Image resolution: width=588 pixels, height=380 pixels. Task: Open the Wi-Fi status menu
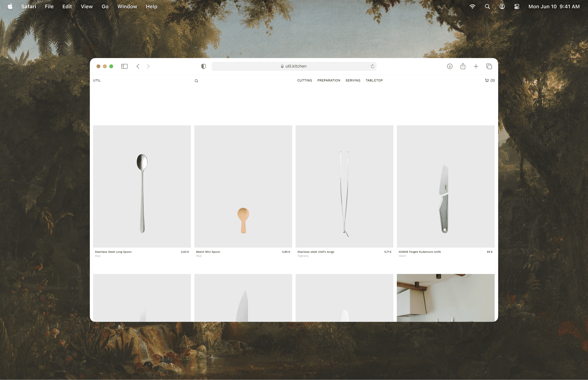pyautogui.click(x=472, y=7)
